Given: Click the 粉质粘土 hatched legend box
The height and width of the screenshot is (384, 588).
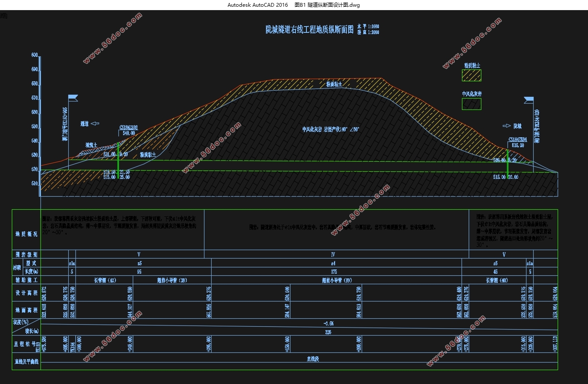Looking at the screenshot, I should [471, 76].
